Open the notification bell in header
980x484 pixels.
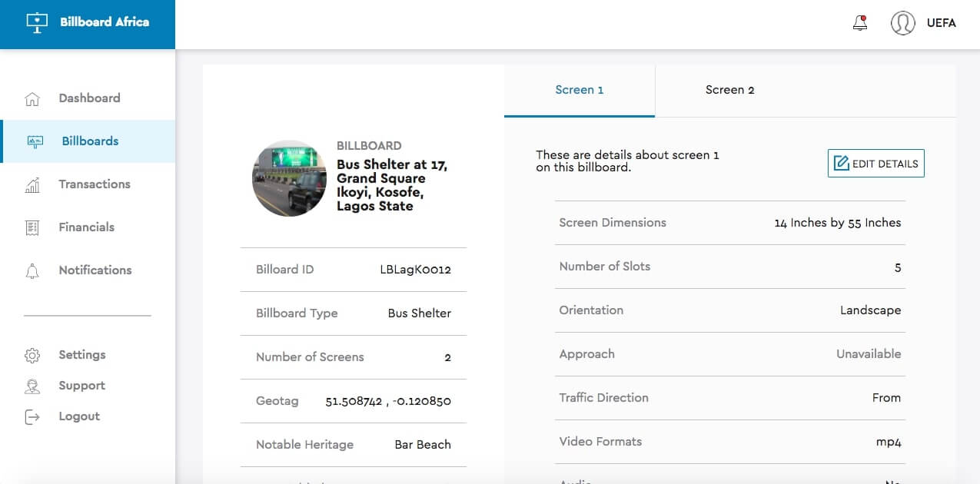[860, 23]
